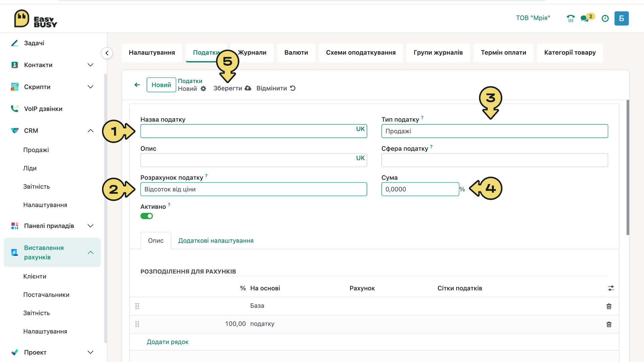Open table column settings icon
The width and height of the screenshot is (644, 362).
pyautogui.click(x=611, y=288)
